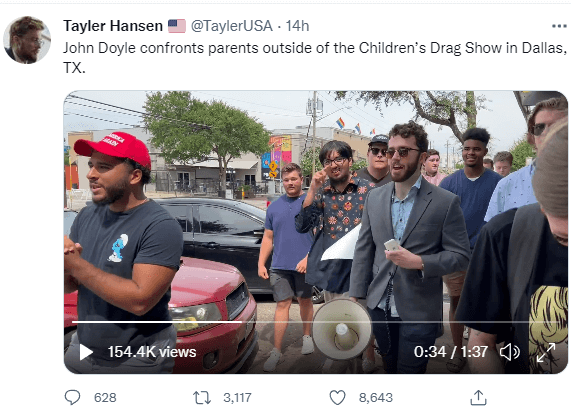View the 628 replies count
571x414 pixels.
click(105, 398)
